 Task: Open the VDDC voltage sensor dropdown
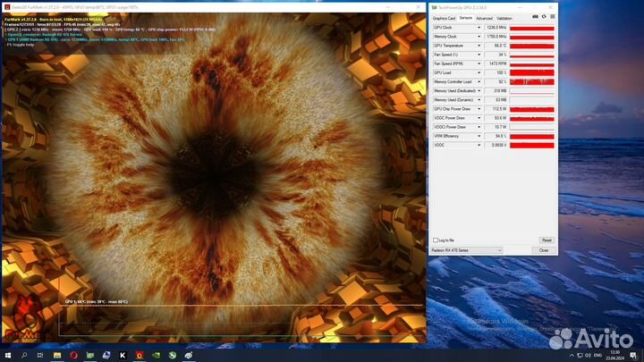[x=479, y=145]
